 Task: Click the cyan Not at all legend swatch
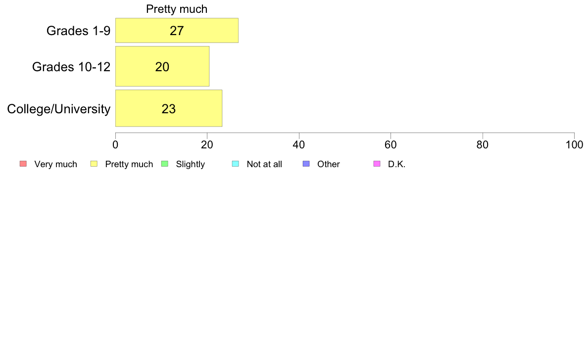236,164
